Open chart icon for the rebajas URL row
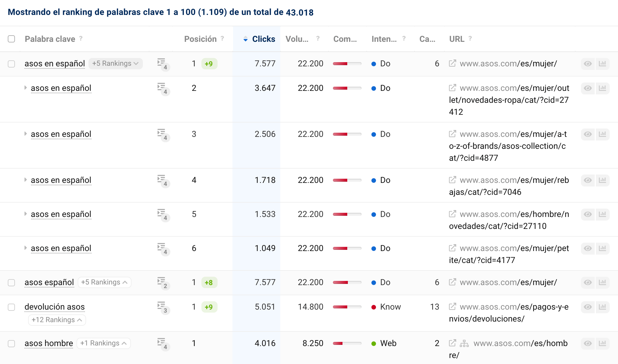The width and height of the screenshot is (618, 364). click(602, 180)
